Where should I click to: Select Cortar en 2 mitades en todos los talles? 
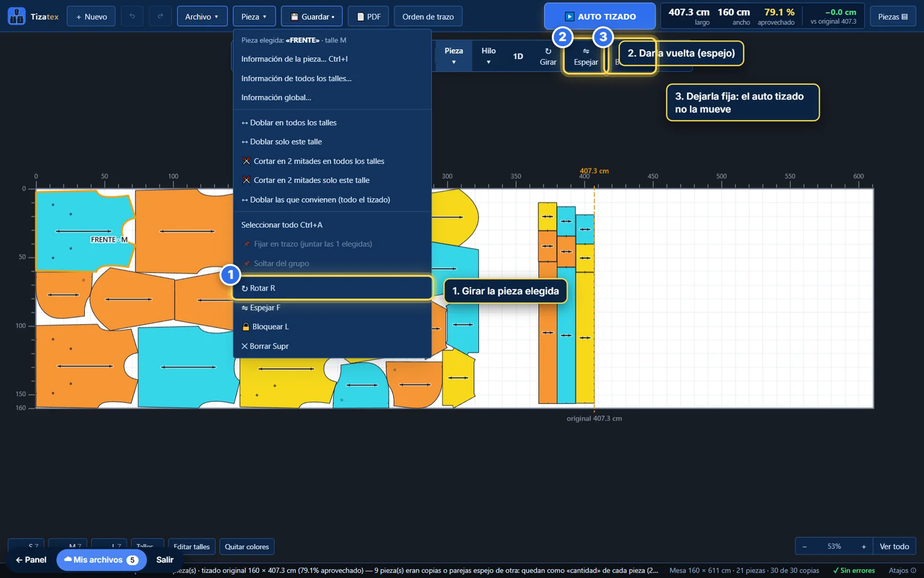[x=332, y=161]
